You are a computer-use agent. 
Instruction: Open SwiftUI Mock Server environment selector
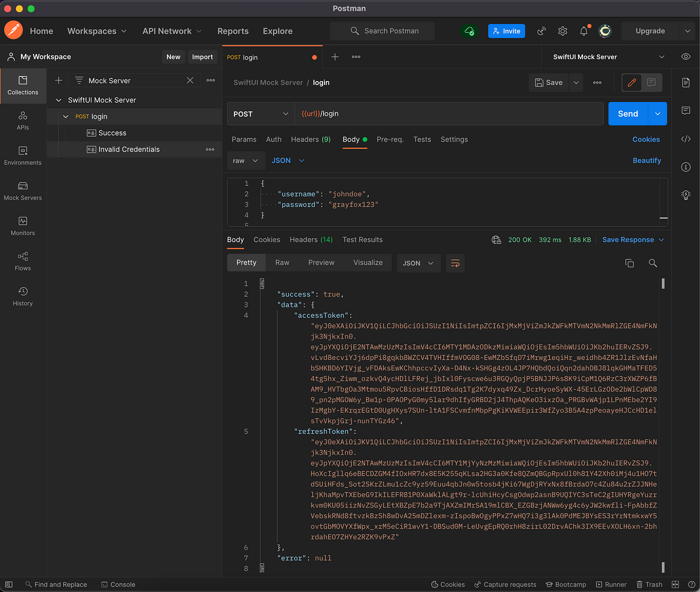click(x=609, y=57)
